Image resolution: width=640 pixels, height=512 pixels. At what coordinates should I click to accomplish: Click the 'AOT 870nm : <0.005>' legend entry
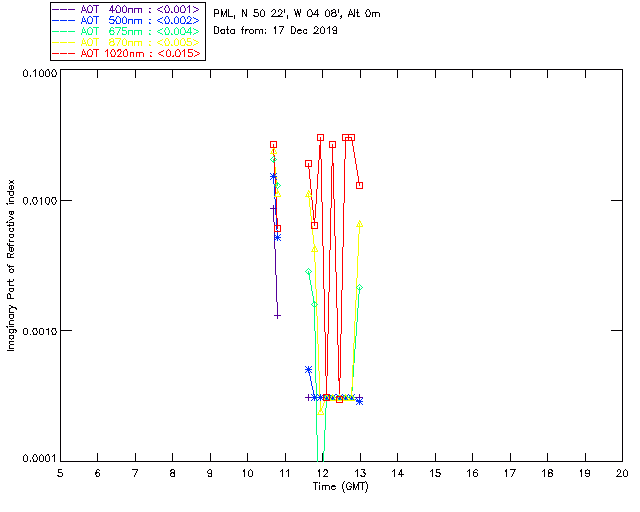(x=127, y=42)
